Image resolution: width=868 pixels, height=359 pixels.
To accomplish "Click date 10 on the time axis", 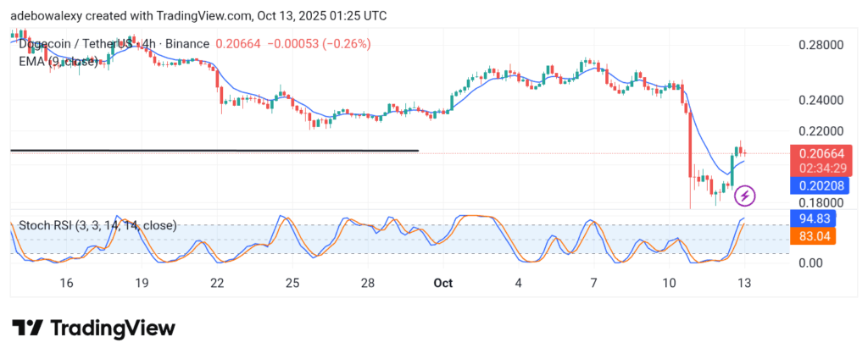I will tap(669, 283).
